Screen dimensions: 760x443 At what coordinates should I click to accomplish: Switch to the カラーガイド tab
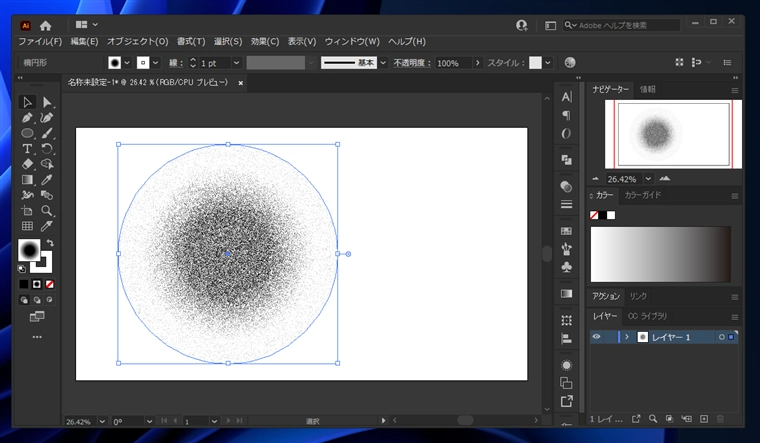(x=643, y=195)
